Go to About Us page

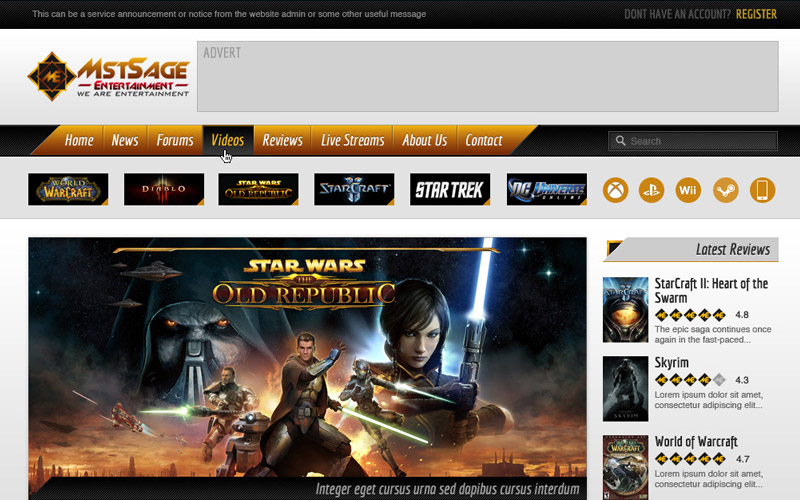[424, 140]
